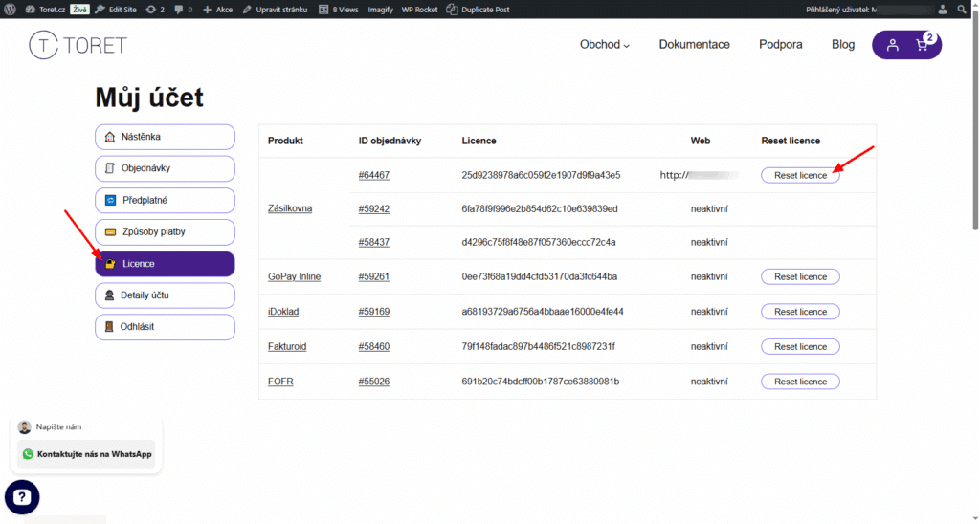Select the Licence account tab
The width and height of the screenshot is (980, 524).
coord(165,264)
